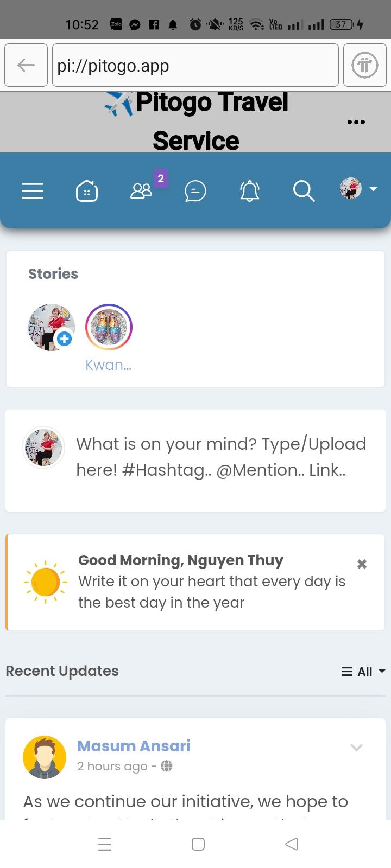391x868 pixels.
Task: Add your own story
Action: coord(64,339)
